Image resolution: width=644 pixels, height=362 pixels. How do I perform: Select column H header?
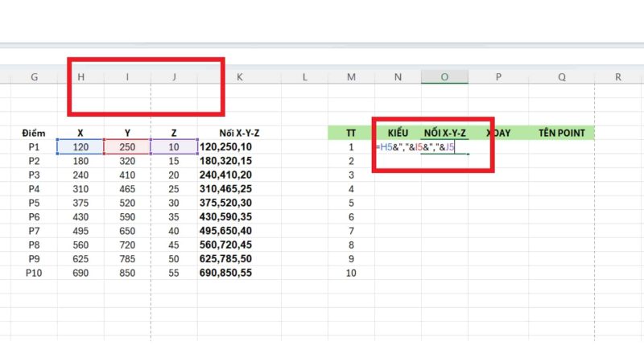click(81, 76)
